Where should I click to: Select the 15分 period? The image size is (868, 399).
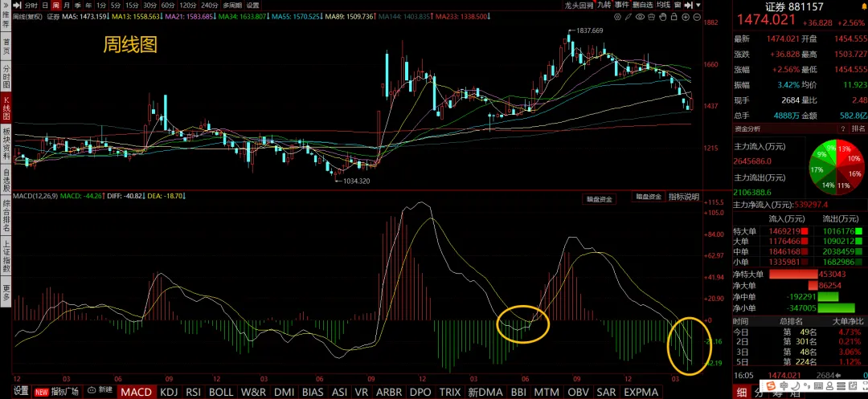pos(132,6)
